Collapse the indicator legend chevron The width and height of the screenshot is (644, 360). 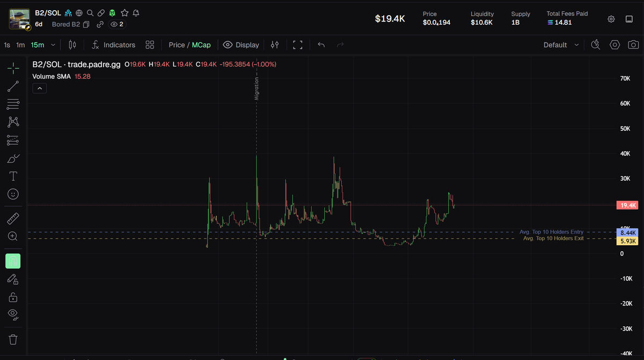point(39,89)
